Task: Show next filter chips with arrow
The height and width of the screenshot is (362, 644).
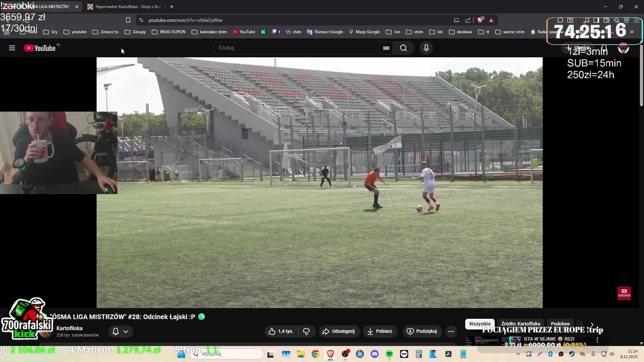Action: (x=592, y=325)
